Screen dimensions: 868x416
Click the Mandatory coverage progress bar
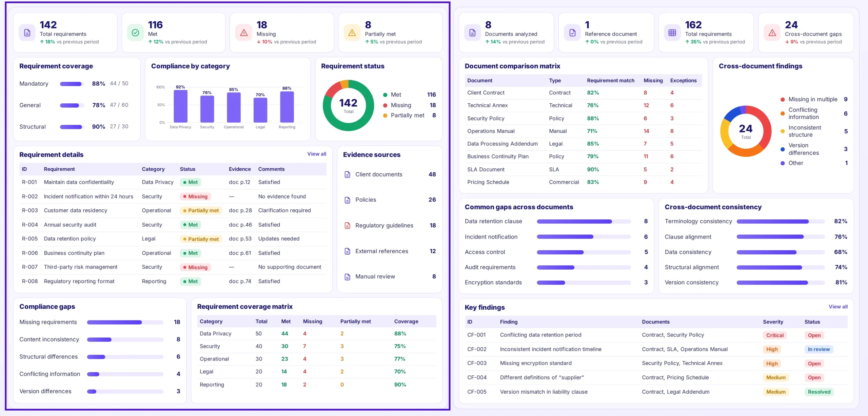tap(72, 84)
